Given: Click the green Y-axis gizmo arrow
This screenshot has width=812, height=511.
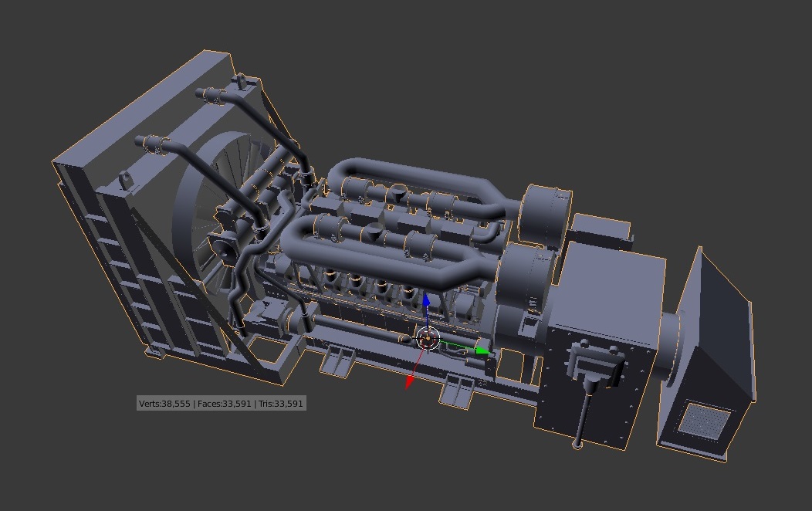Looking at the screenshot, I should pyautogui.click(x=481, y=350).
